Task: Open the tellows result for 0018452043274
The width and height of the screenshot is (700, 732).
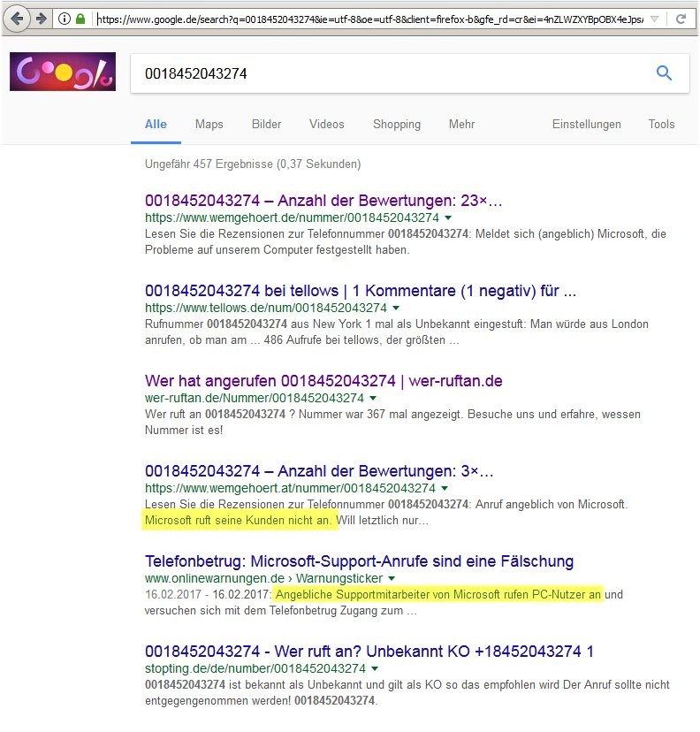Action: point(361,291)
